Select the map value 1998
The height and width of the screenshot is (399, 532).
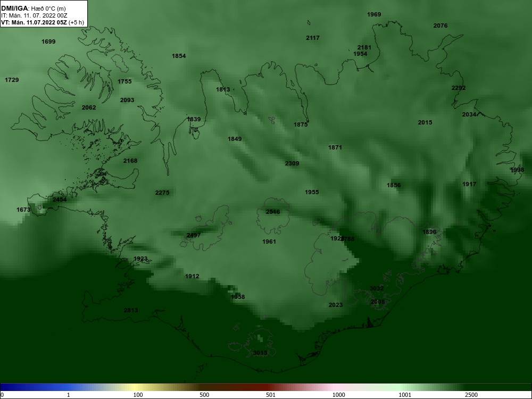[518, 170]
